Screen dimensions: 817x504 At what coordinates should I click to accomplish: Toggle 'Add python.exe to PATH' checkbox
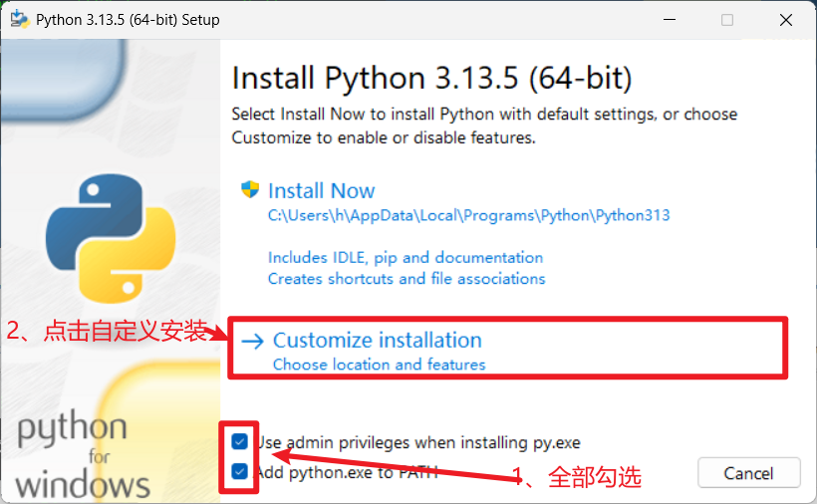240,472
